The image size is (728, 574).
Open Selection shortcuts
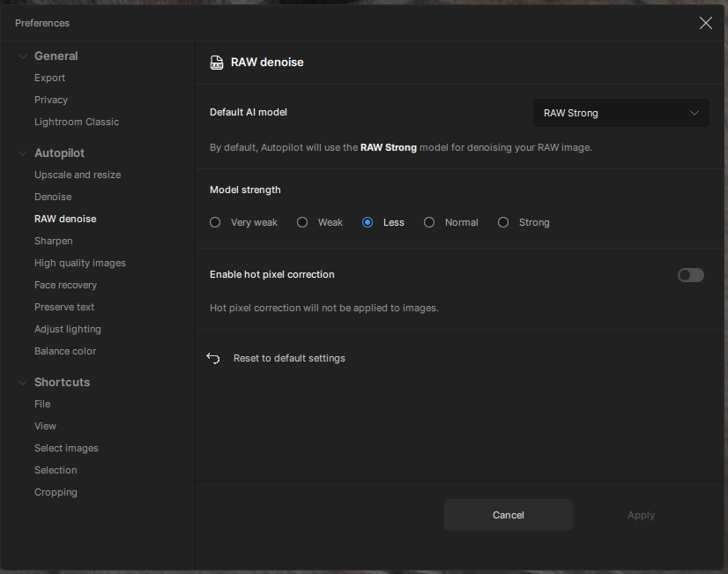pyautogui.click(x=56, y=471)
